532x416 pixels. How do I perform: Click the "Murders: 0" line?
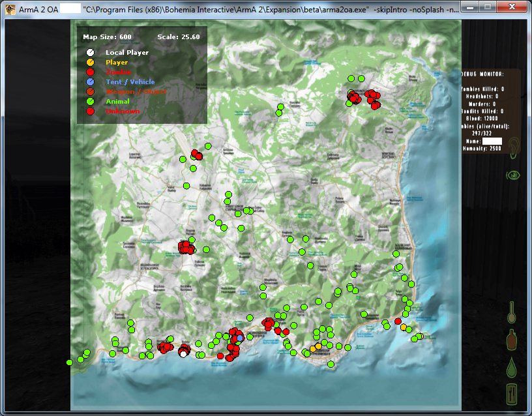(482, 104)
